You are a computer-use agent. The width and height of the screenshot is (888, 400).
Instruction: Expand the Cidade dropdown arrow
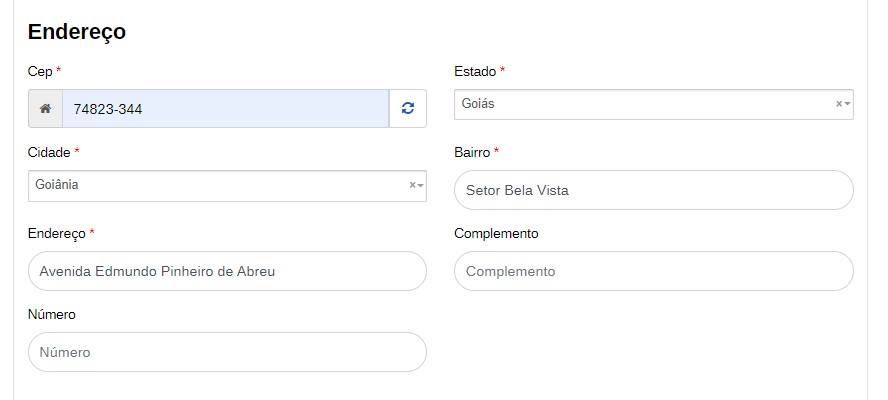(421, 185)
